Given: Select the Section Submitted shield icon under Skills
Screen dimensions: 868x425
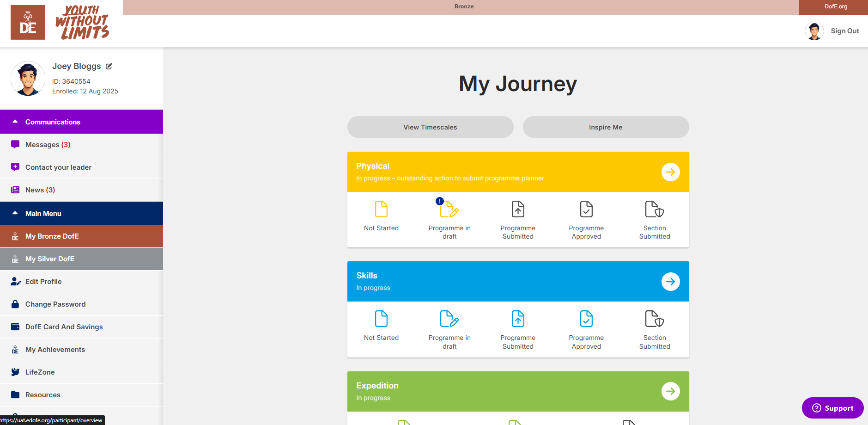Looking at the screenshot, I should [654, 319].
